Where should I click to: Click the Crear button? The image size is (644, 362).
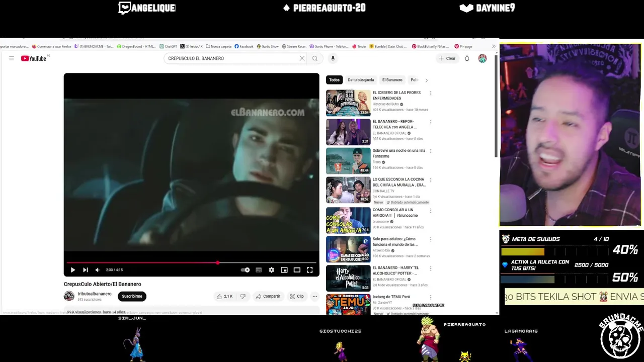coord(447,58)
